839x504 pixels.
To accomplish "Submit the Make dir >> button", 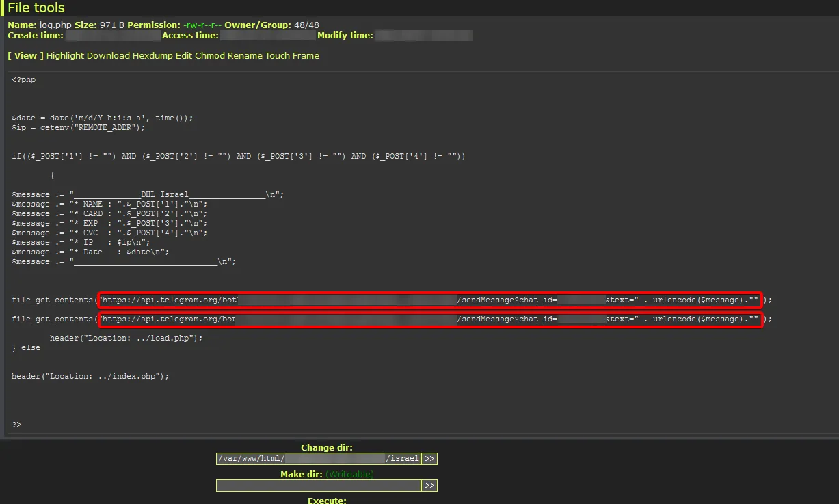I will pyautogui.click(x=429, y=486).
